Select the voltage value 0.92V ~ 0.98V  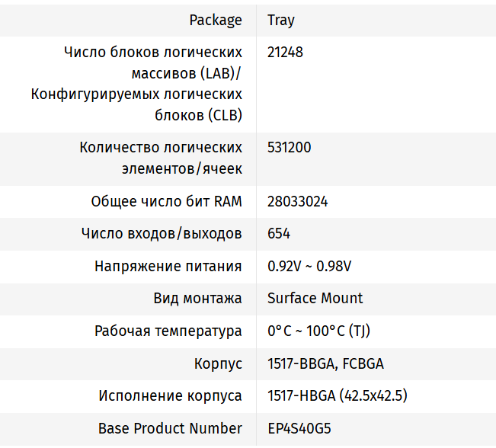tap(309, 266)
